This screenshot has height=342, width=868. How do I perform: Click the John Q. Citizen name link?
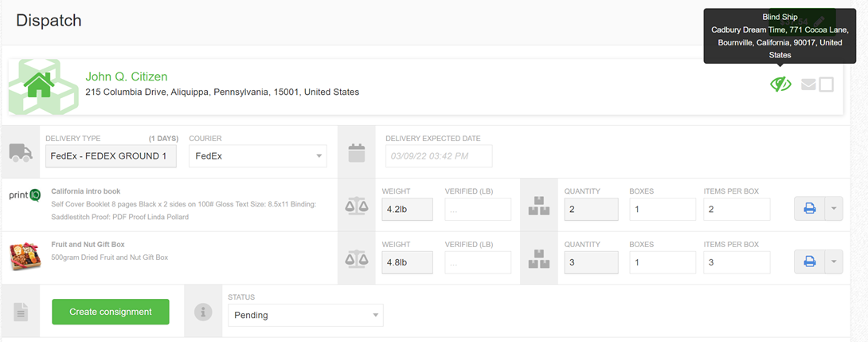point(127,77)
